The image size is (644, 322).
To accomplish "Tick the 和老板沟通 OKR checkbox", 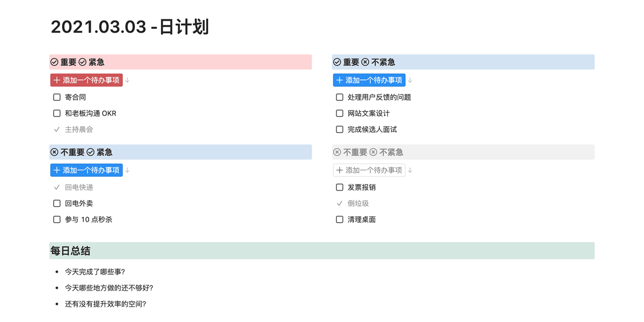I will pyautogui.click(x=57, y=113).
